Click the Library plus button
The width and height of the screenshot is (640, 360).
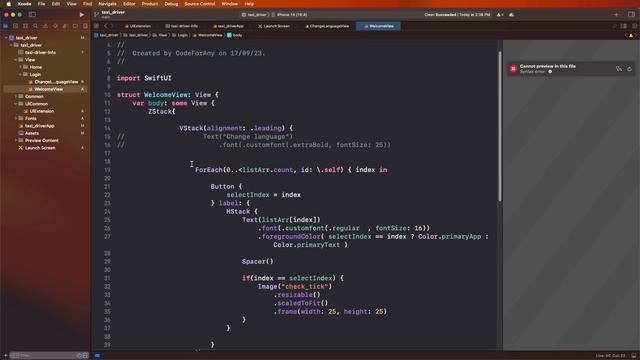coord(616,15)
